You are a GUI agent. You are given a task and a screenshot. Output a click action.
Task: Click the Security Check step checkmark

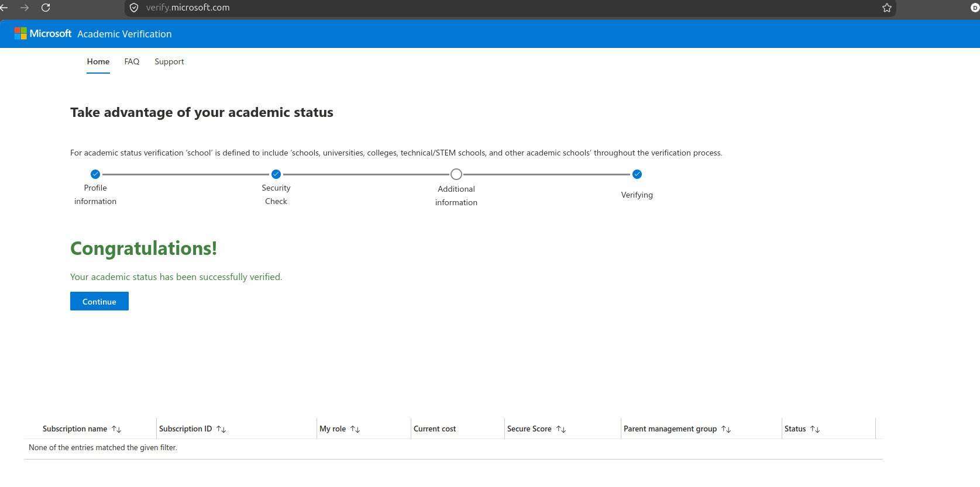click(x=276, y=174)
